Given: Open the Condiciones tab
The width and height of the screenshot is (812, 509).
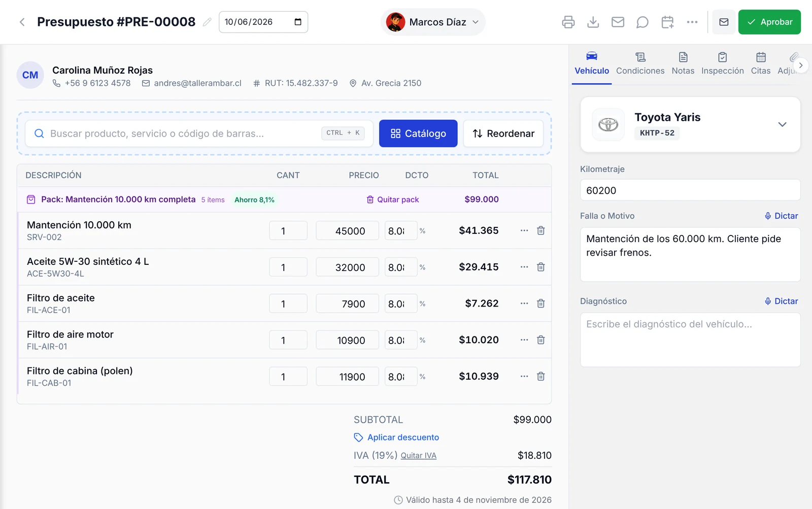Looking at the screenshot, I should tap(640, 64).
